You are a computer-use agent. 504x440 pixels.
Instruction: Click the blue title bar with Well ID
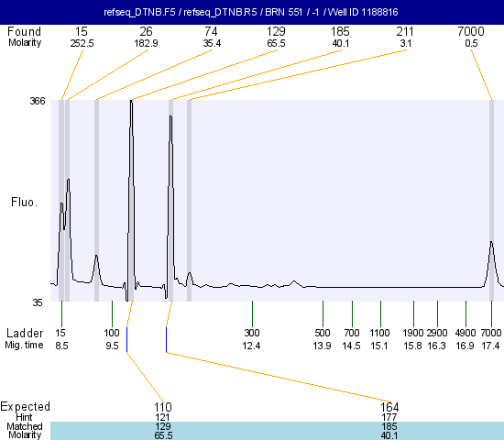coord(252,12)
